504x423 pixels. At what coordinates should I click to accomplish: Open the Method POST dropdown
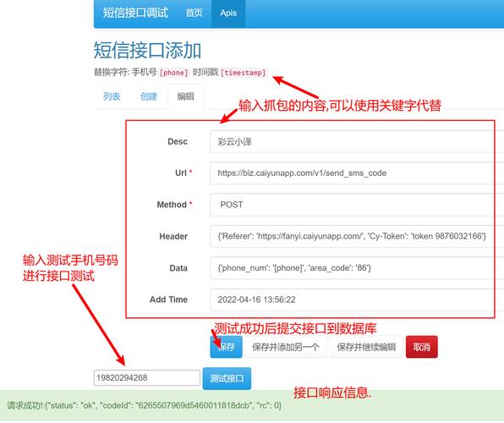[357, 205]
